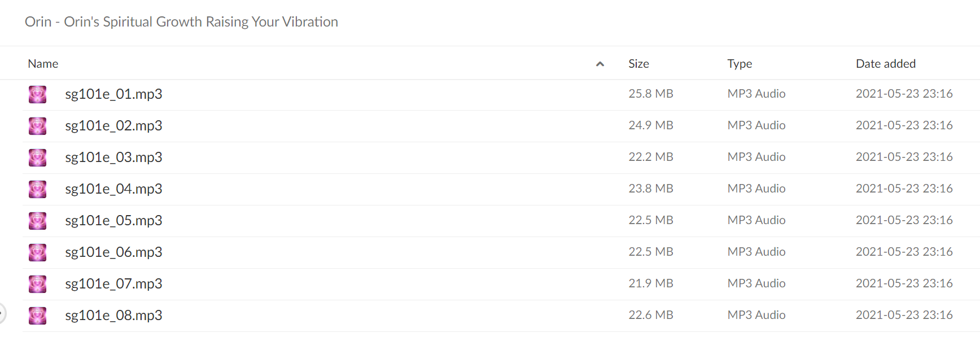Toggle the sort direction arrow next to Name
The image size is (980, 350).
pos(600,64)
